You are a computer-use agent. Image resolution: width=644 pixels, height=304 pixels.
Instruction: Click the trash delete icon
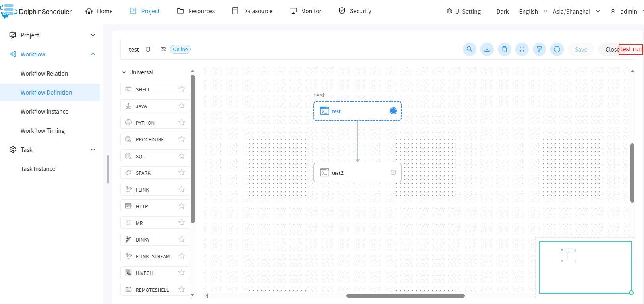(504, 49)
